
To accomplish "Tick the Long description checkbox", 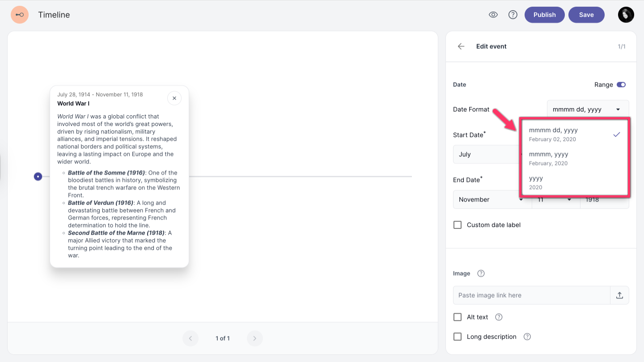I will 458,337.
